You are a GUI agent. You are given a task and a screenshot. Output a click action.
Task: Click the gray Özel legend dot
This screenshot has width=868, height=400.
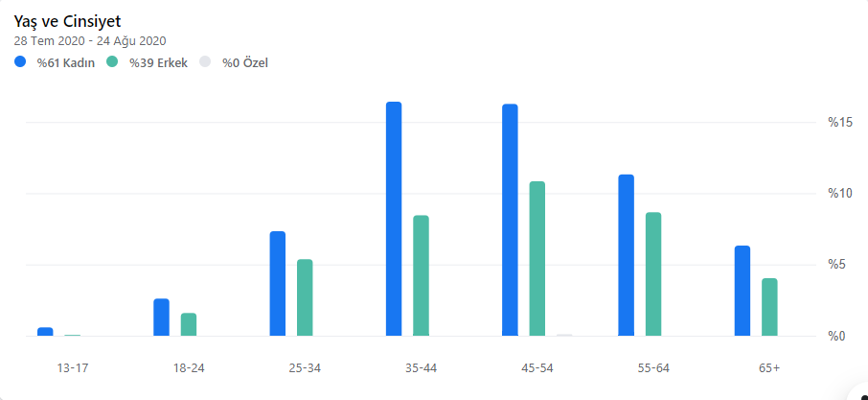(x=205, y=62)
